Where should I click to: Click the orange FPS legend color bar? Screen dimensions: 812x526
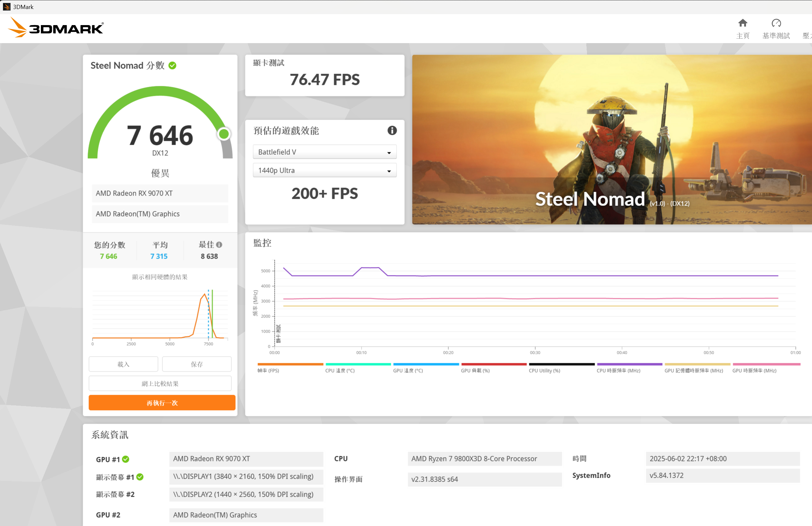290,364
